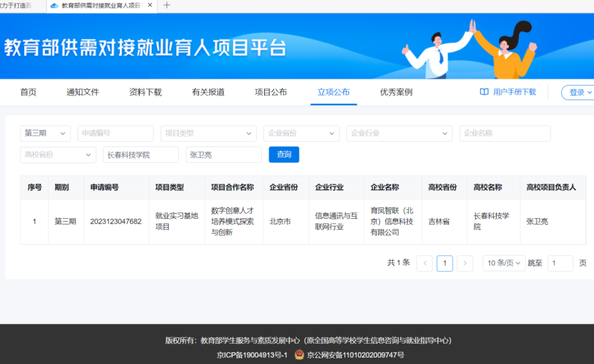Change the 10 条/页 page size
The width and height of the screenshot is (594, 364).
click(503, 263)
